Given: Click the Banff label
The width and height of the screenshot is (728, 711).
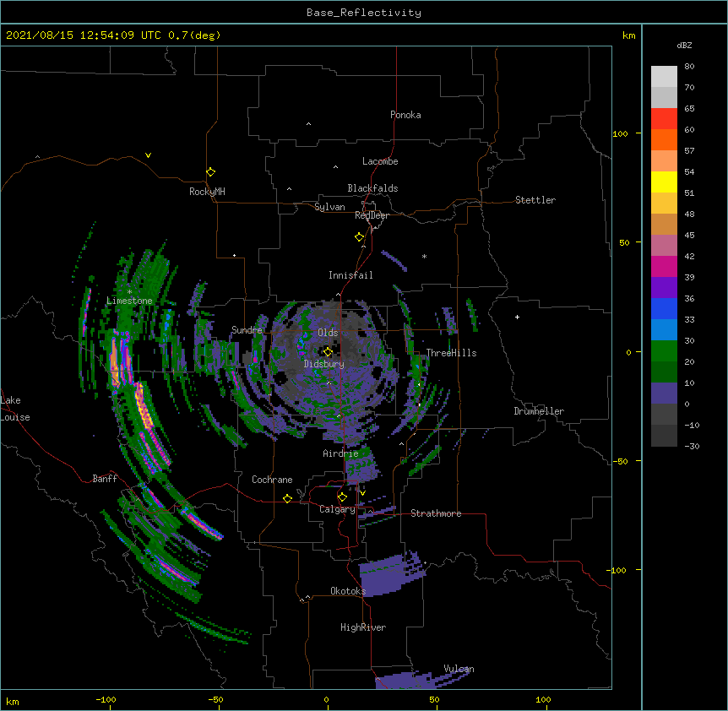Looking at the screenshot, I should (x=105, y=479).
